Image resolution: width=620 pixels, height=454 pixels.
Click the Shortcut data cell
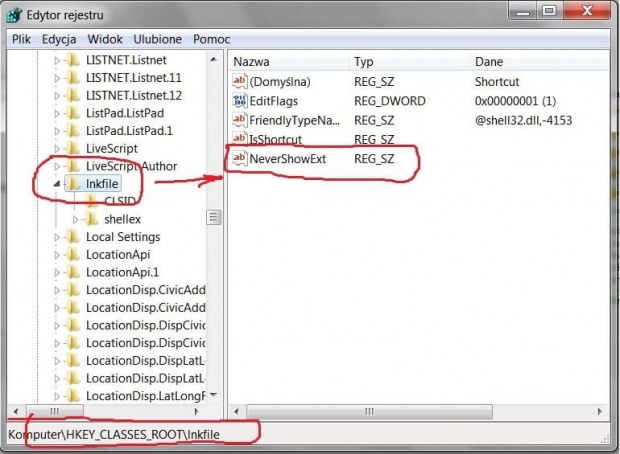tap(497, 81)
